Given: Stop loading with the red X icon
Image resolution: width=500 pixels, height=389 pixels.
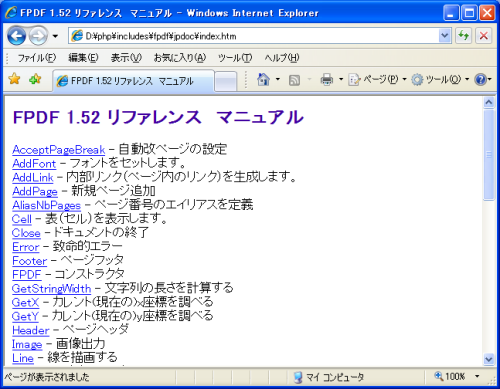Looking at the screenshot, I should click(484, 35).
